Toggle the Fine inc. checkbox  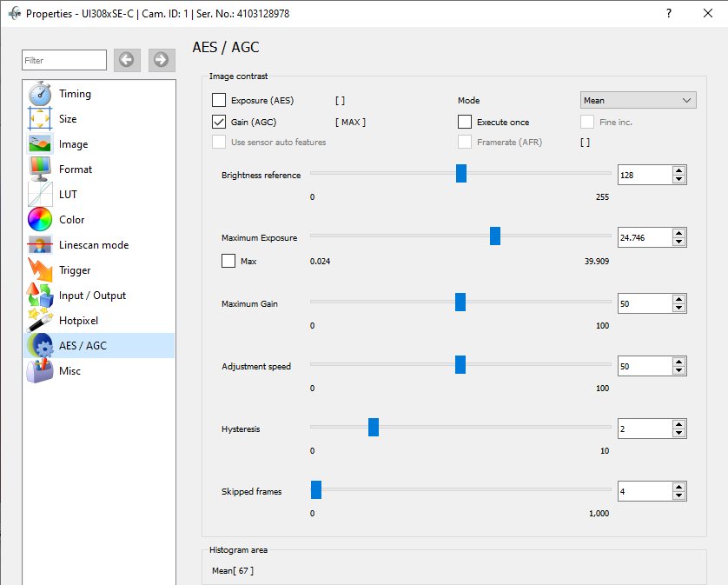[587, 122]
